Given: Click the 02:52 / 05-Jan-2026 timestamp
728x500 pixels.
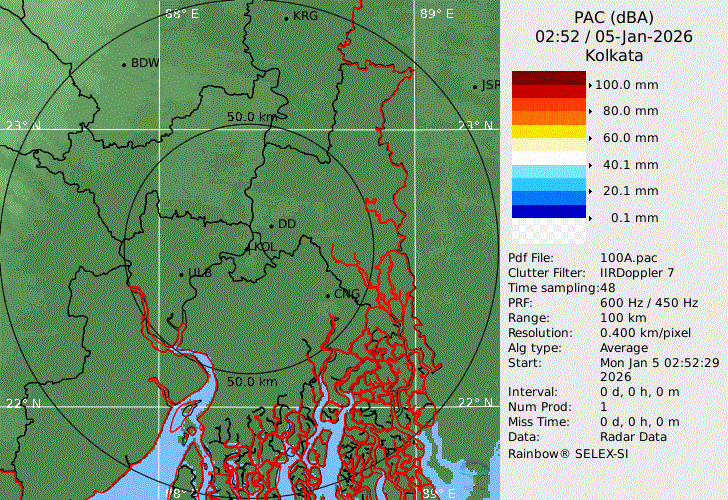Looking at the screenshot, I should [x=615, y=36].
